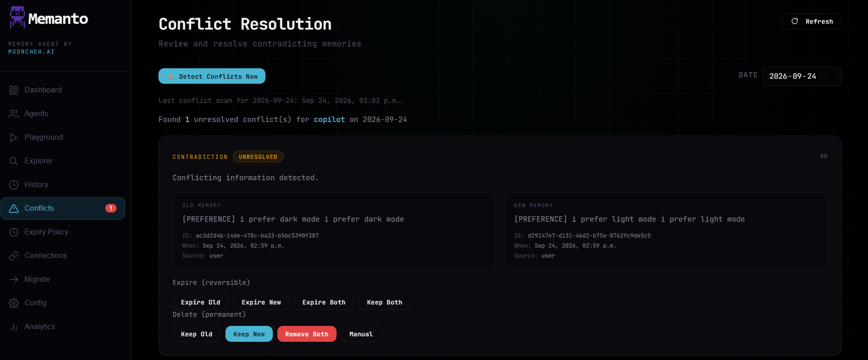
Task: Click the Agents people icon
Action: (x=14, y=114)
